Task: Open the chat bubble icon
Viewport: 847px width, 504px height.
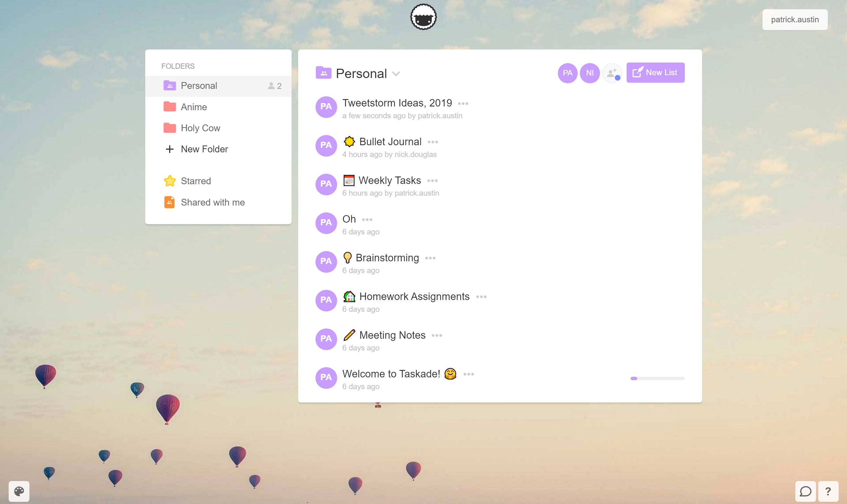Action: point(805,491)
